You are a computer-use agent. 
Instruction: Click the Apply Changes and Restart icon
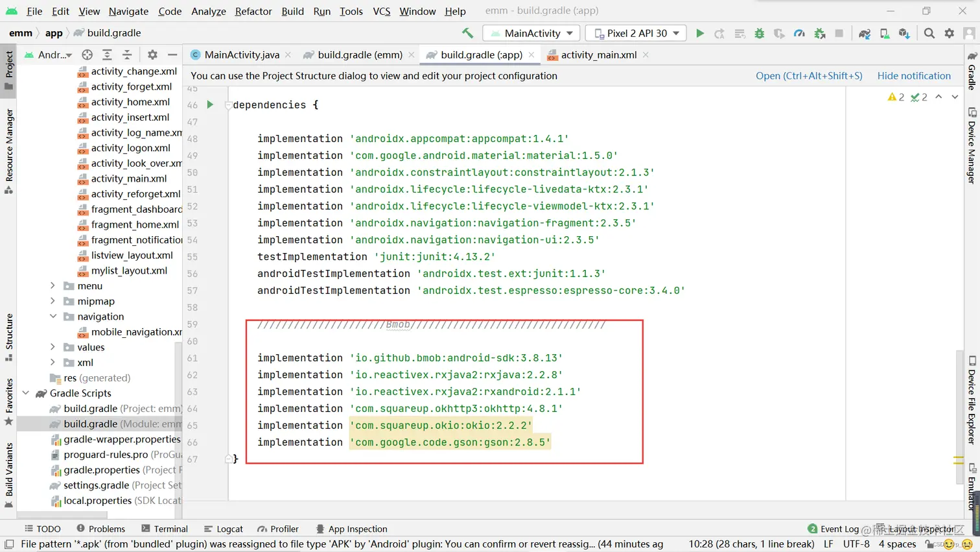pos(719,33)
